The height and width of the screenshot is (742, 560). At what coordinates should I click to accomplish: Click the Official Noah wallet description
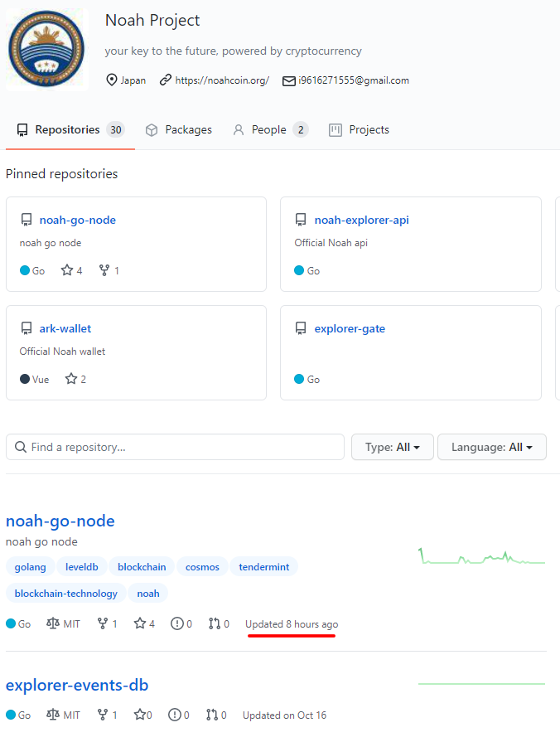62,352
